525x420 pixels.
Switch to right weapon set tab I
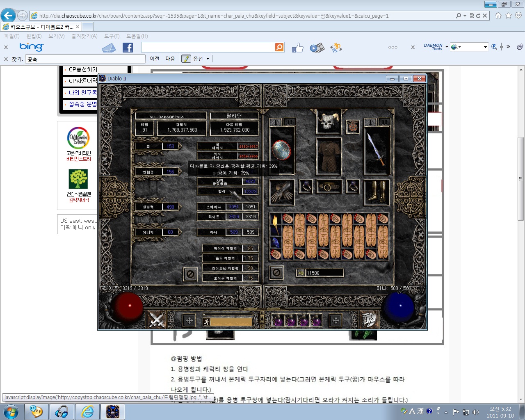point(371,122)
